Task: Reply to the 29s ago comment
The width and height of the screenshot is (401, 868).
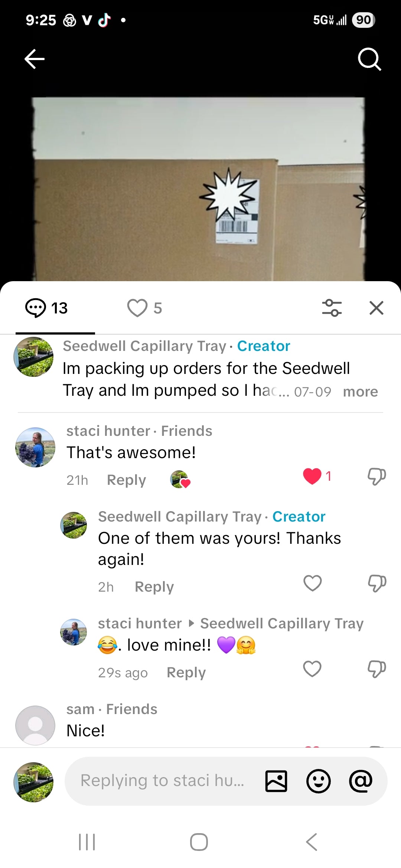Action: point(186,673)
